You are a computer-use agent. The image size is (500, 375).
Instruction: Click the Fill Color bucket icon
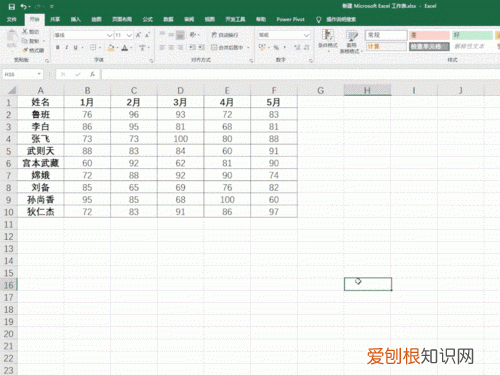pyautogui.click(x=111, y=48)
